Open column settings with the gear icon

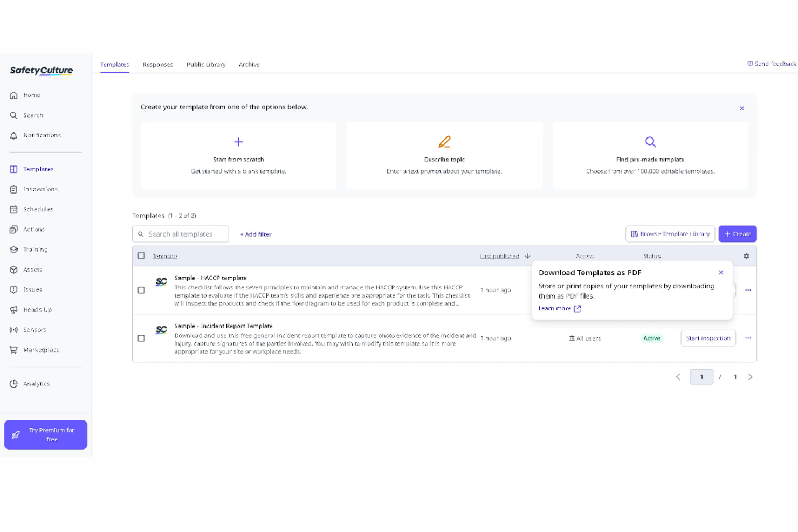click(x=746, y=256)
